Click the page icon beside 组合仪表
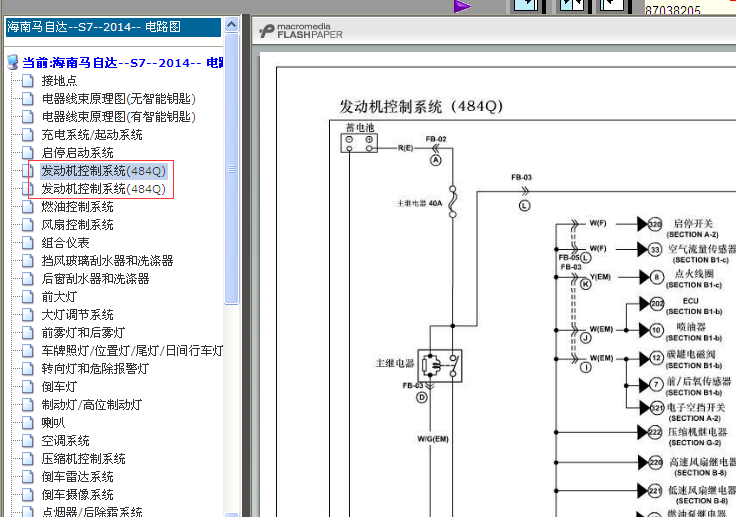This screenshot has height=517, width=736. pos(28,243)
